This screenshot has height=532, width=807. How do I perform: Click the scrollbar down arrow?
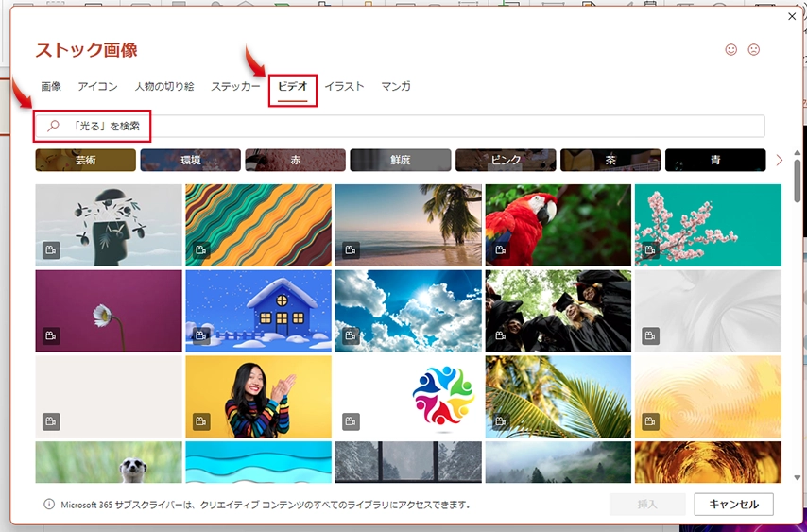pos(798,478)
